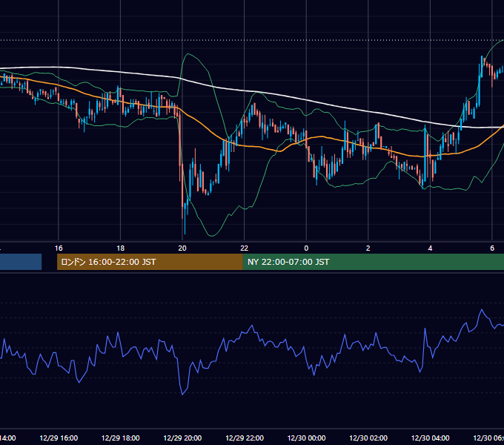Select the NY 22:00-07:00 JST session bar
The image size is (504, 445).
click(x=373, y=262)
